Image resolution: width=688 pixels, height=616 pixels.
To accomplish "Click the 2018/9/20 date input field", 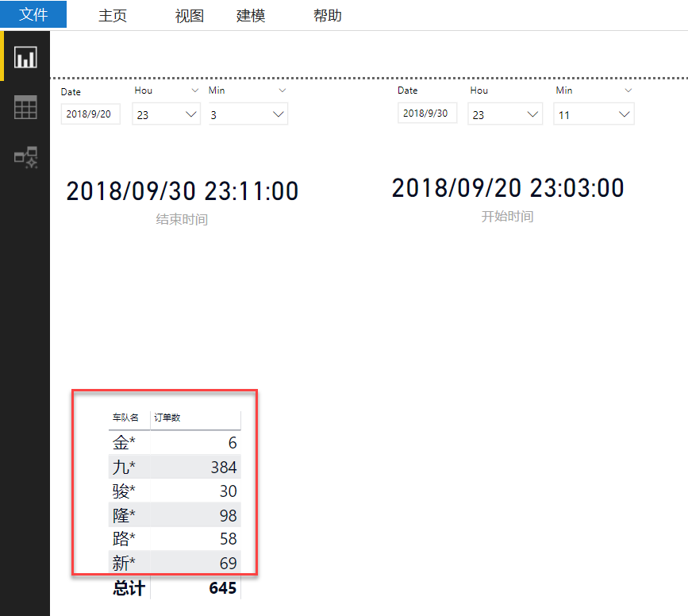I will pyautogui.click(x=90, y=114).
